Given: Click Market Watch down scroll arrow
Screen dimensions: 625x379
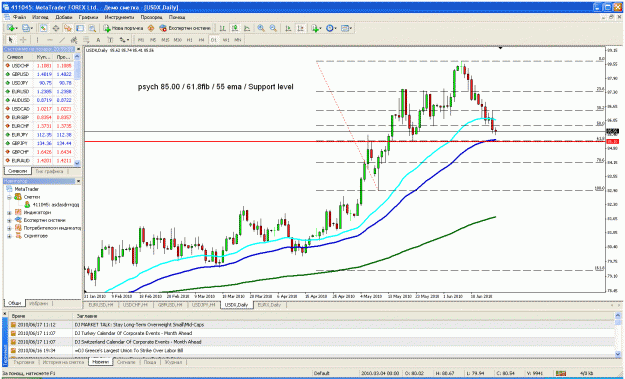Looking at the screenshot, I should (x=77, y=163).
